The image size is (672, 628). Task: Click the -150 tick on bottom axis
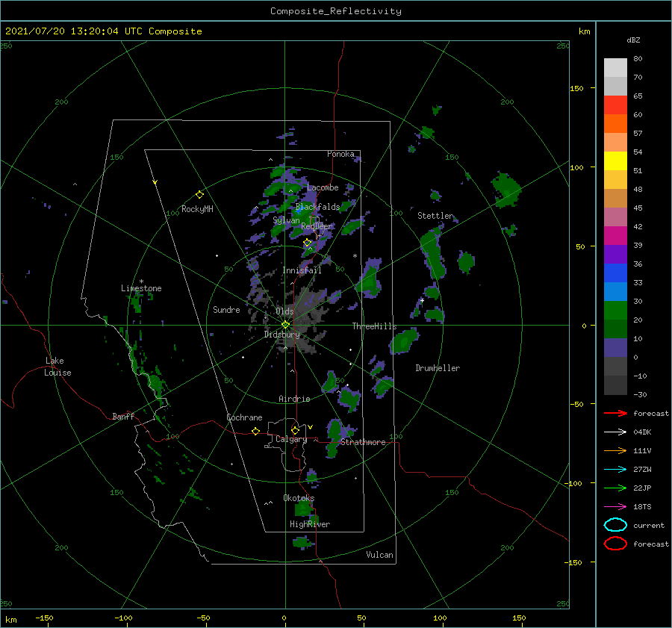click(44, 618)
